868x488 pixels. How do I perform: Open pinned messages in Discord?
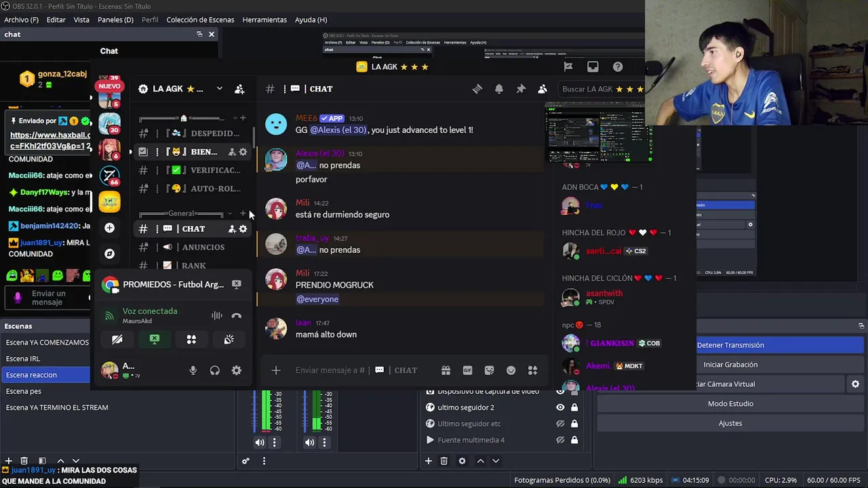click(521, 89)
